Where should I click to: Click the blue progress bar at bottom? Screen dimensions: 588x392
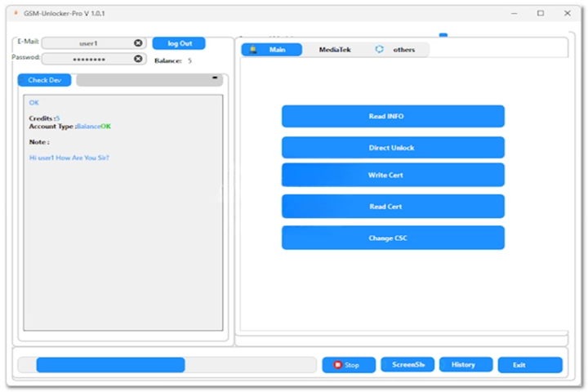pyautogui.click(x=110, y=365)
